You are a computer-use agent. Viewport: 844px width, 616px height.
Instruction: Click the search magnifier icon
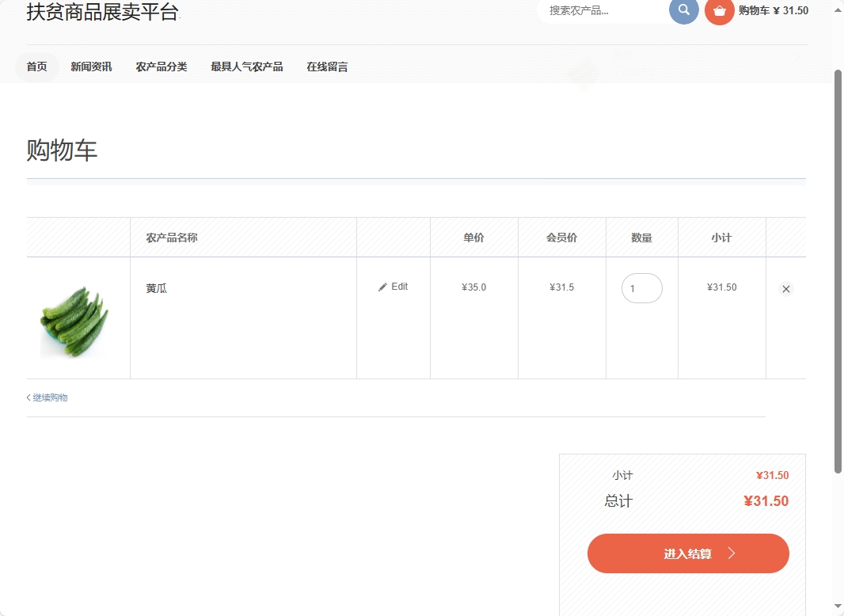click(x=682, y=11)
